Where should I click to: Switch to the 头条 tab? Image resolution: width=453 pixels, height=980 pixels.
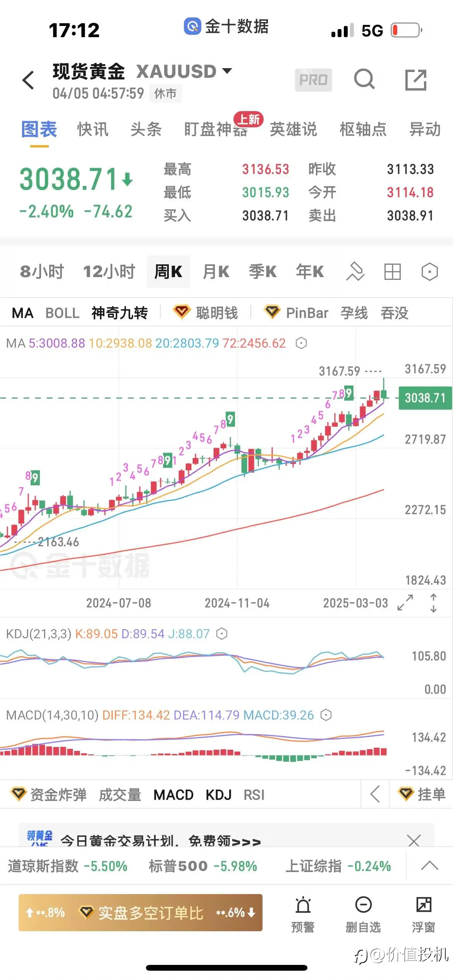[146, 129]
